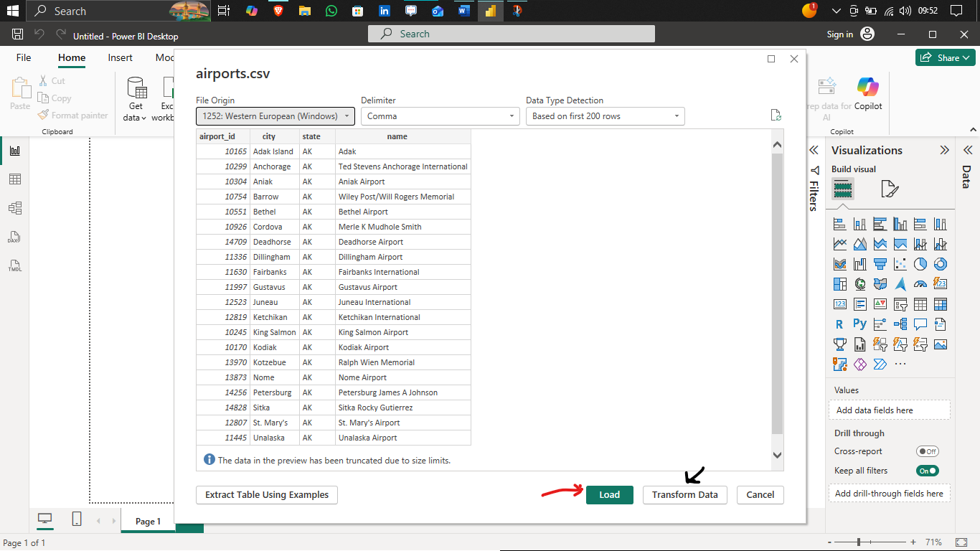The width and height of the screenshot is (980, 551).
Task: Open Model view from the left sidebar
Action: click(x=14, y=207)
